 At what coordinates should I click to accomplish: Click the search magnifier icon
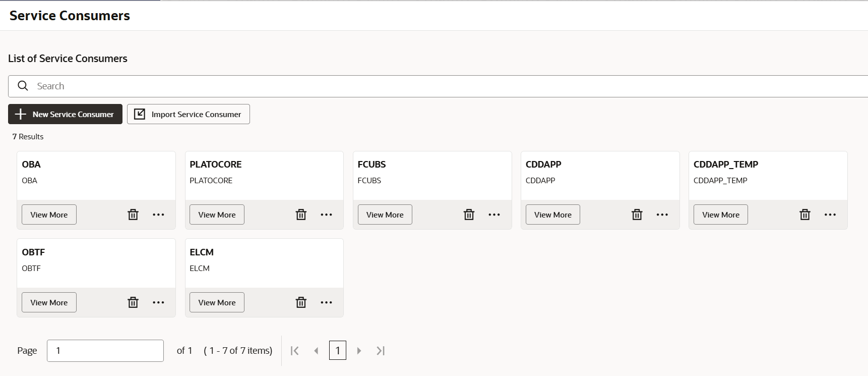coord(23,86)
